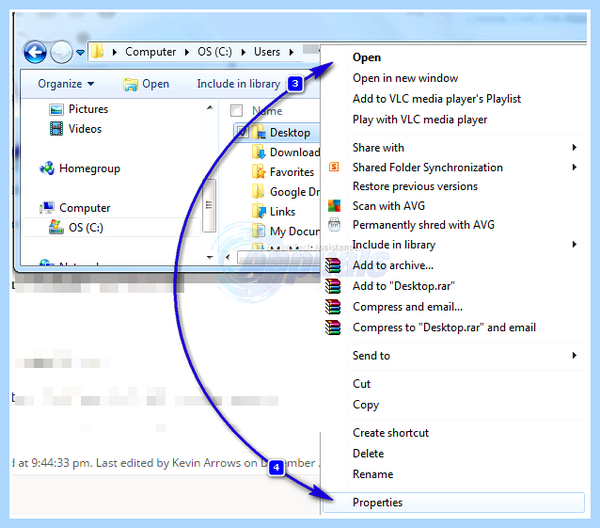Click file list horizontal scroll left arrow
The width and height of the screenshot is (600, 528).
coord(228,257)
